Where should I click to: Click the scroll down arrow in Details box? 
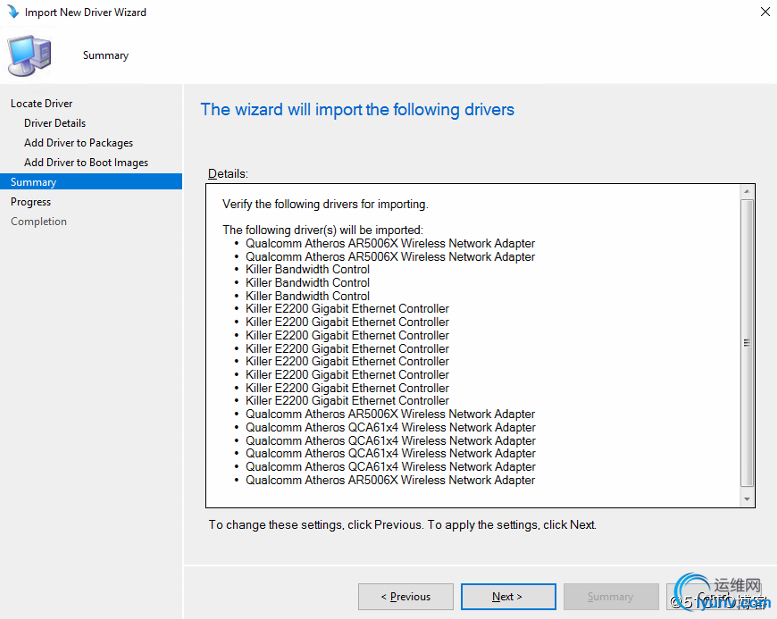click(x=747, y=499)
